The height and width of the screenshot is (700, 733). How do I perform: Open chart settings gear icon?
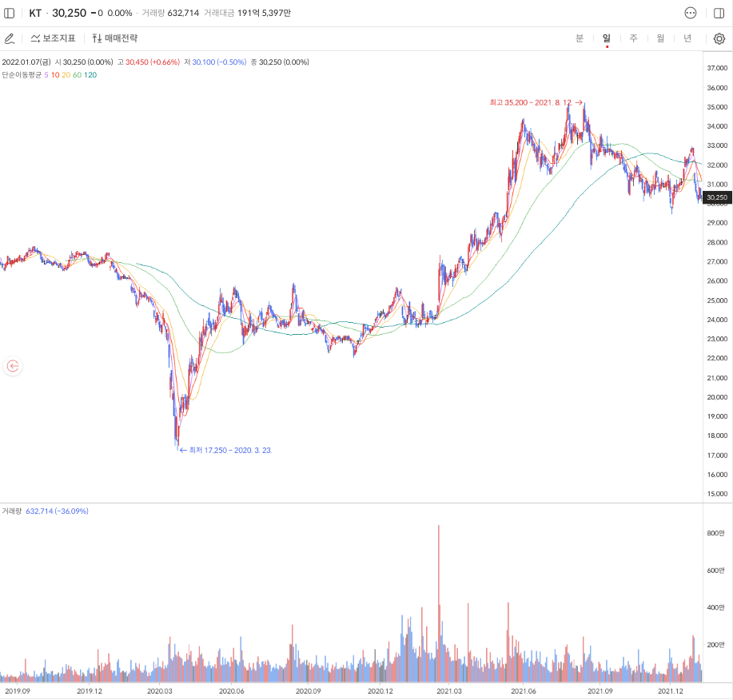point(719,39)
